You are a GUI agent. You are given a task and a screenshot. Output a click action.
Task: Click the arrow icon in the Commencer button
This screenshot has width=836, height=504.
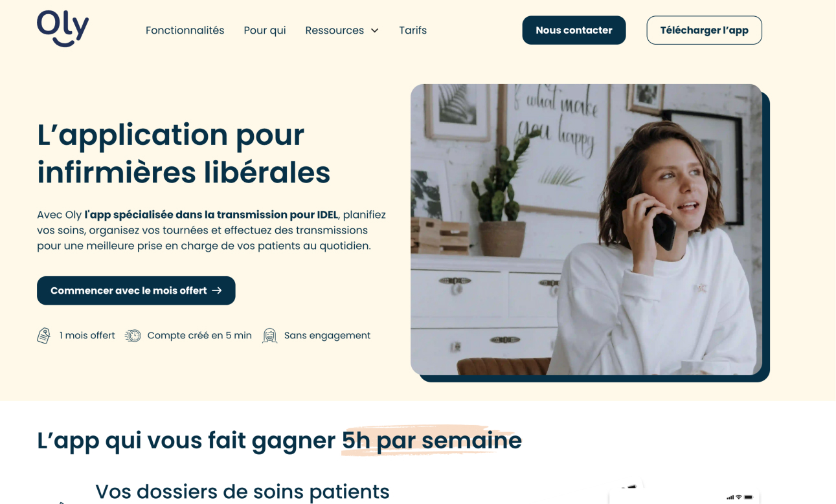pyautogui.click(x=217, y=290)
